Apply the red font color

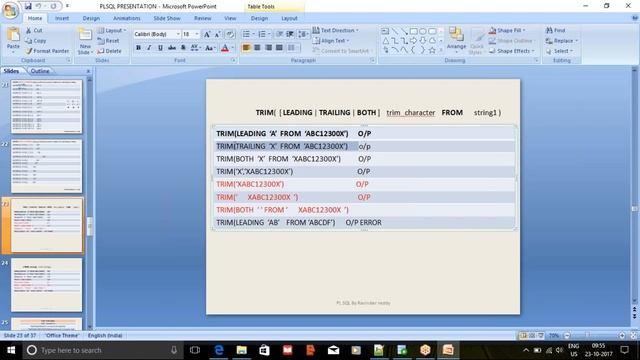225,48
